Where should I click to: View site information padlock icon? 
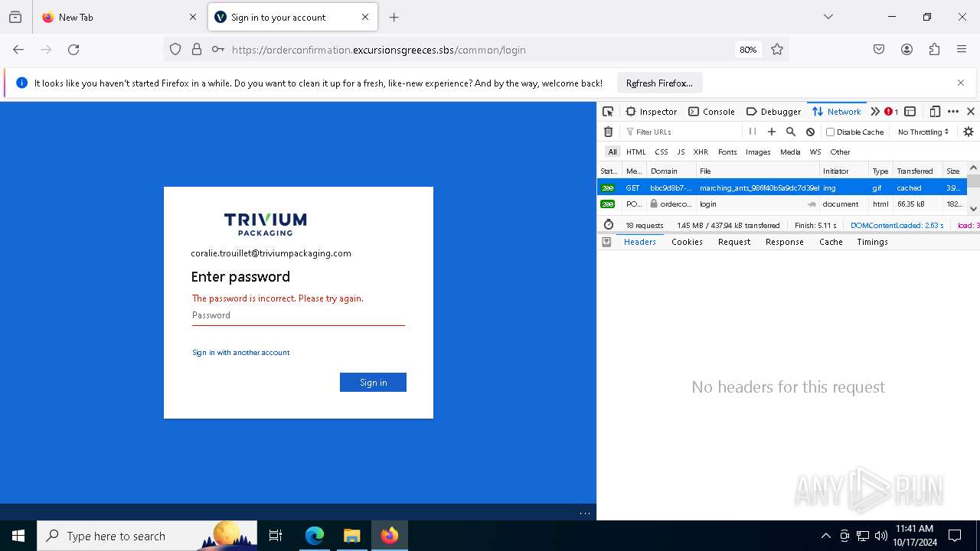pos(197,50)
